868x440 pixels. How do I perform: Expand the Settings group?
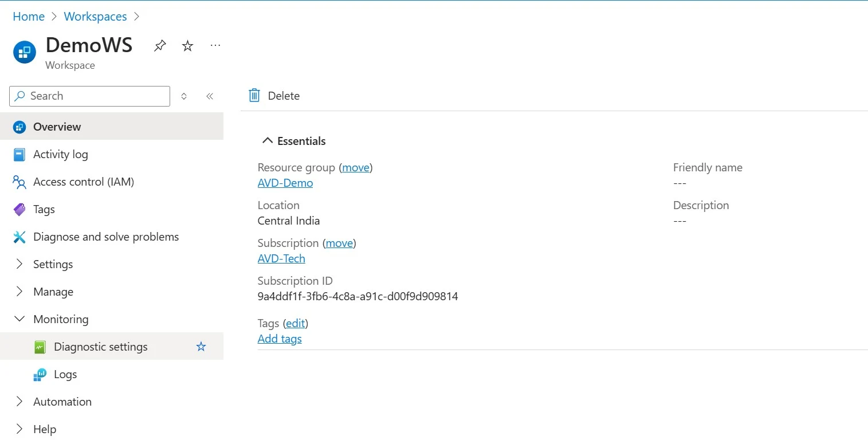tap(19, 264)
